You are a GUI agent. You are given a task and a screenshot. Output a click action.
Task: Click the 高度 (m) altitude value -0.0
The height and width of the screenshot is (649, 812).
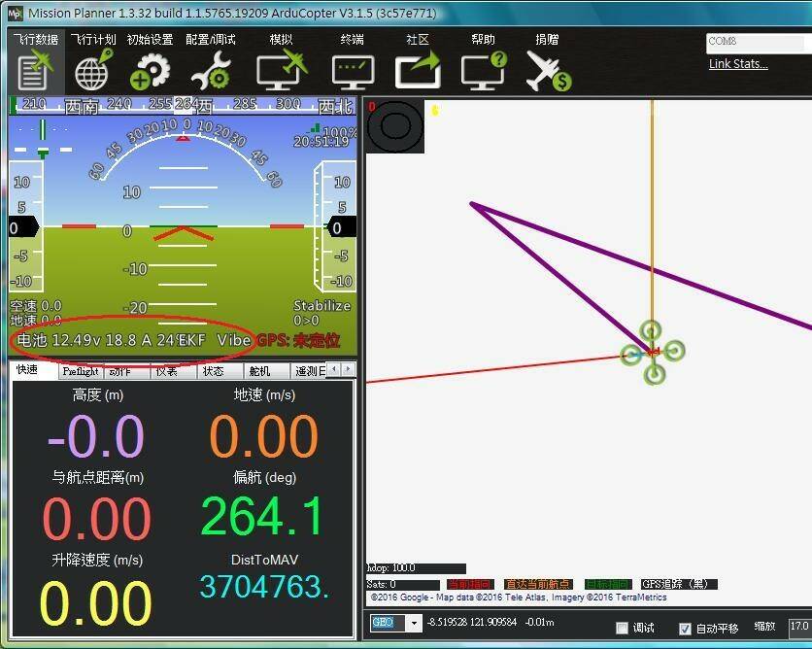click(96, 436)
